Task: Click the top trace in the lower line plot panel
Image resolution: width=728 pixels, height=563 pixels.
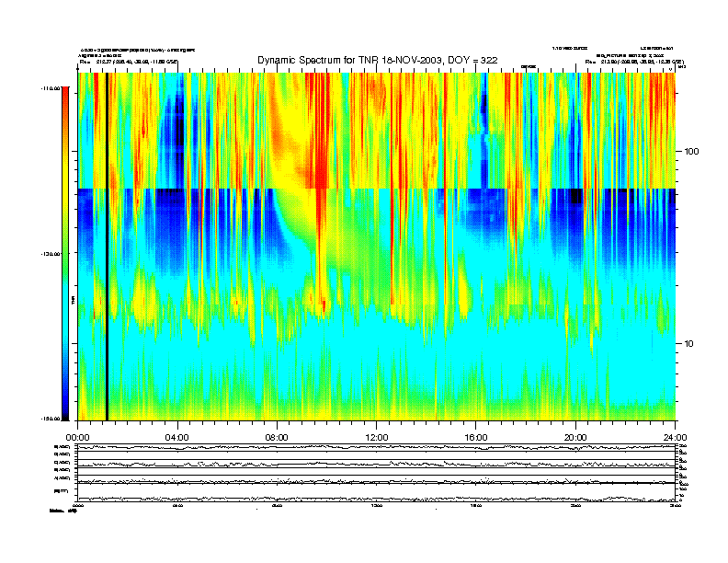Action: 368,448
